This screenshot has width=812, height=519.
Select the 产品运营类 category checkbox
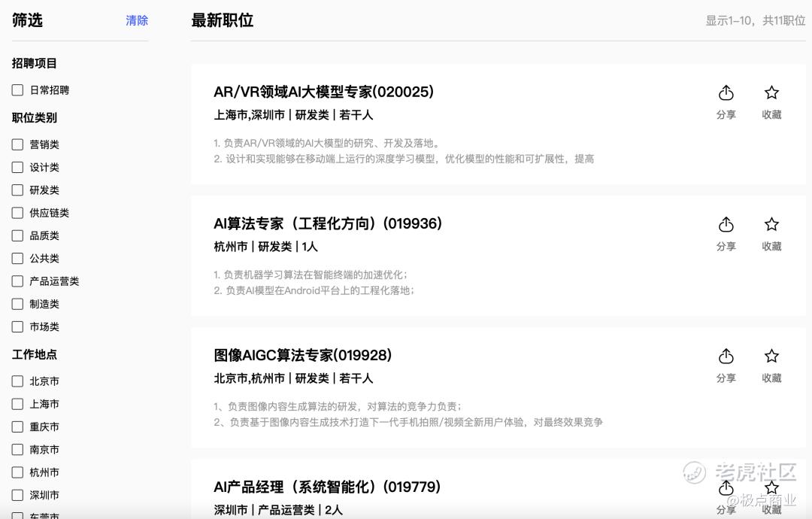[x=17, y=281]
